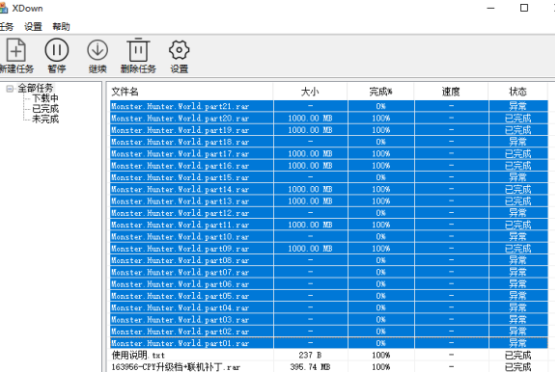Click the 237 B size cell
The image size is (555, 386).
click(310, 355)
